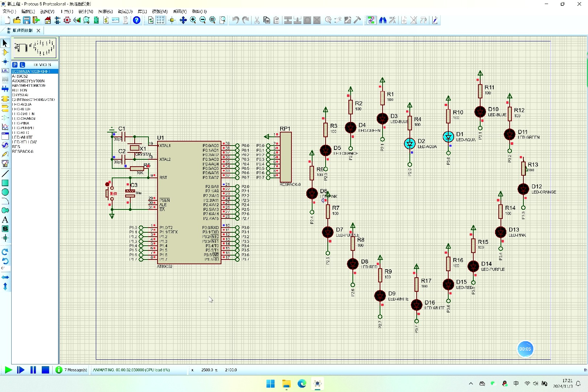Activate the Graph mode tool

click(5, 127)
